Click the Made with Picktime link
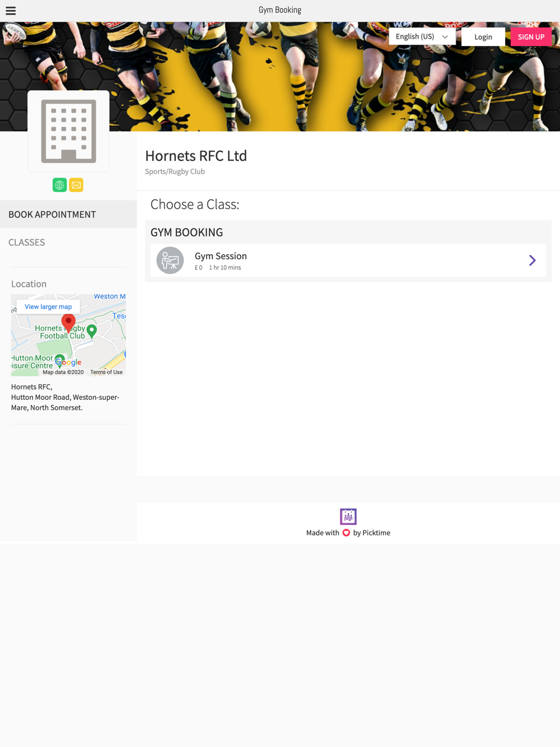This screenshot has height=747, width=560. point(348,533)
